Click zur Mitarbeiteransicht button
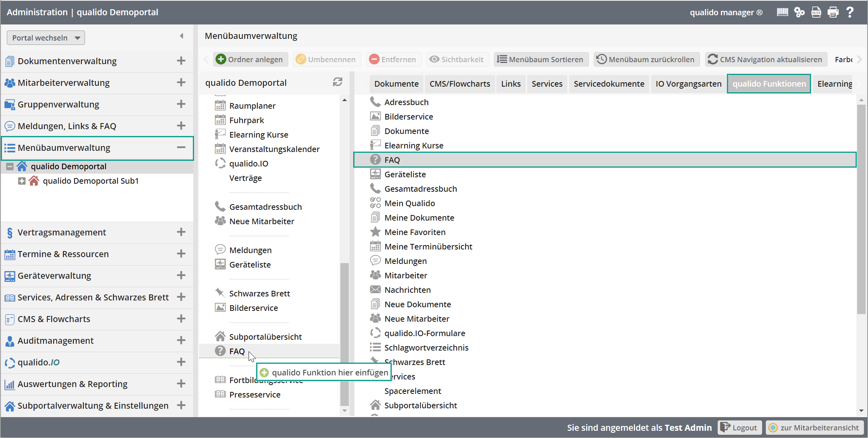This screenshot has width=868, height=438. click(x=815, y=428)
